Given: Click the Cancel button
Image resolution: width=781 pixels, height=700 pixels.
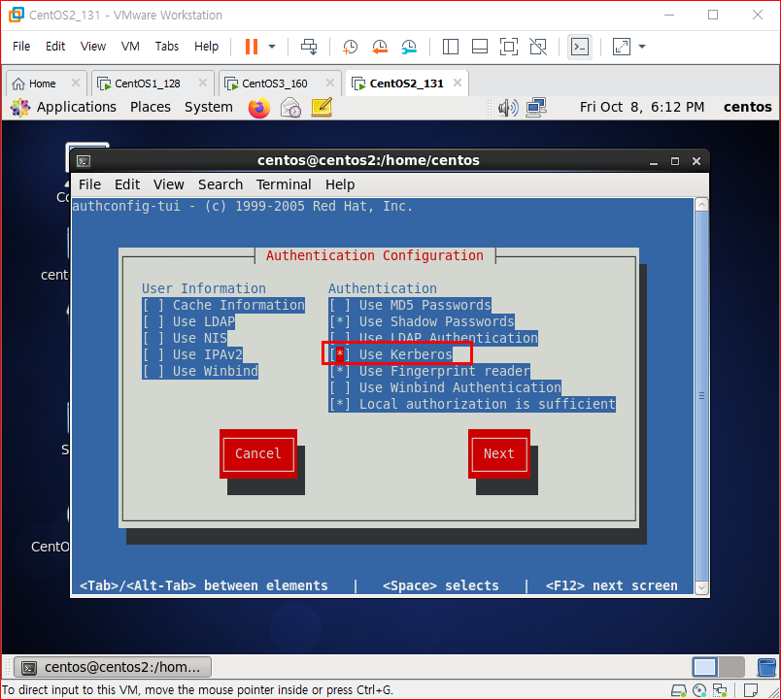Looking at the screenshot, I should coord(258,454).
